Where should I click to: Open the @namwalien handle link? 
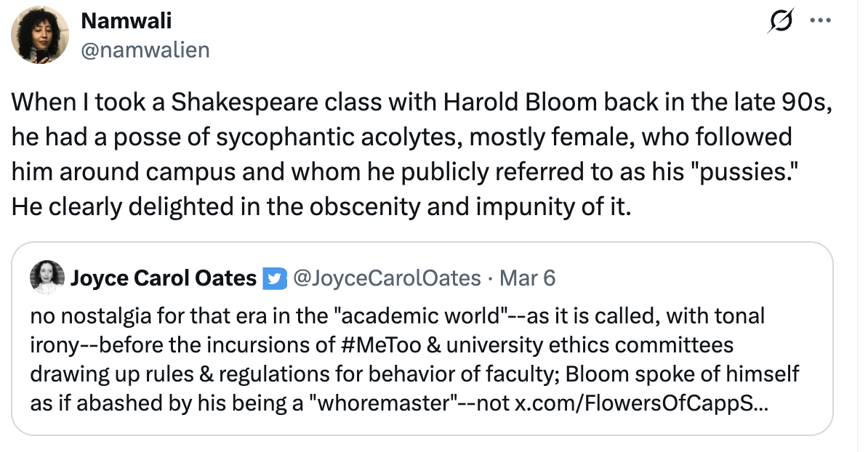145,50
